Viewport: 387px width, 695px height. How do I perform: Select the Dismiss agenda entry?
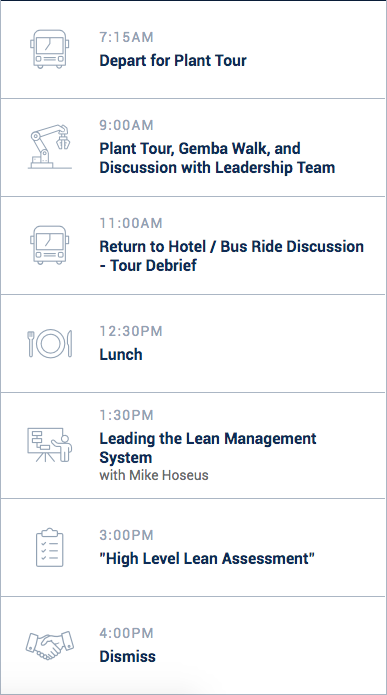[128, 656]
